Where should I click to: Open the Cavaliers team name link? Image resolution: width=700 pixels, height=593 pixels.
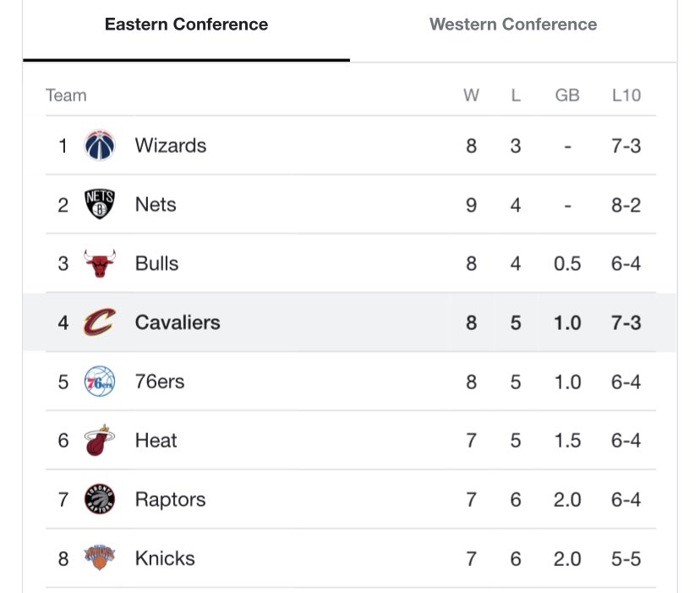pos(178,322)
